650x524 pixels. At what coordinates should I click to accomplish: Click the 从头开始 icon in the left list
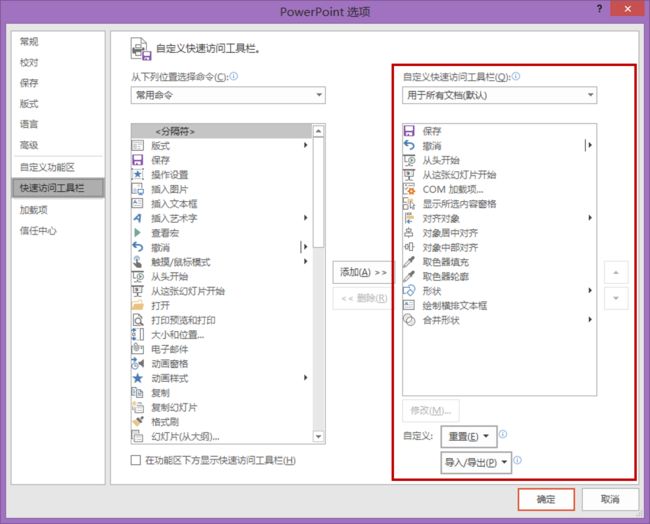[138, 276]
